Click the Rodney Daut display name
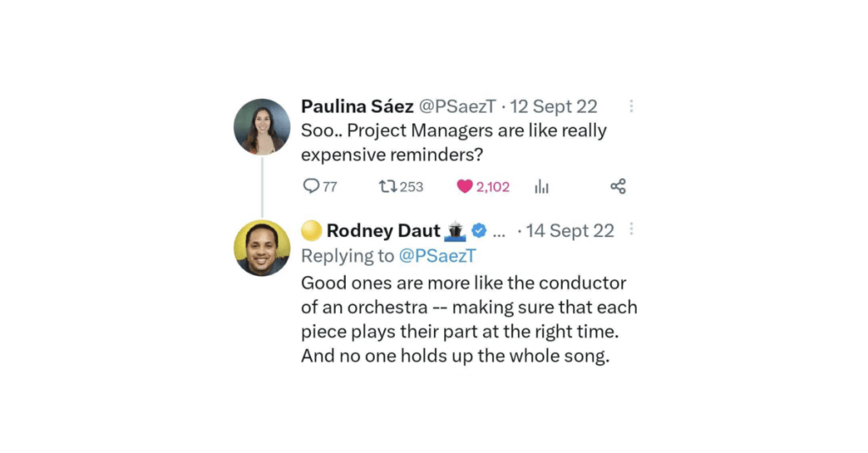Screen dimensions: 868x453 pyautogui.click(x=383, y=231)
